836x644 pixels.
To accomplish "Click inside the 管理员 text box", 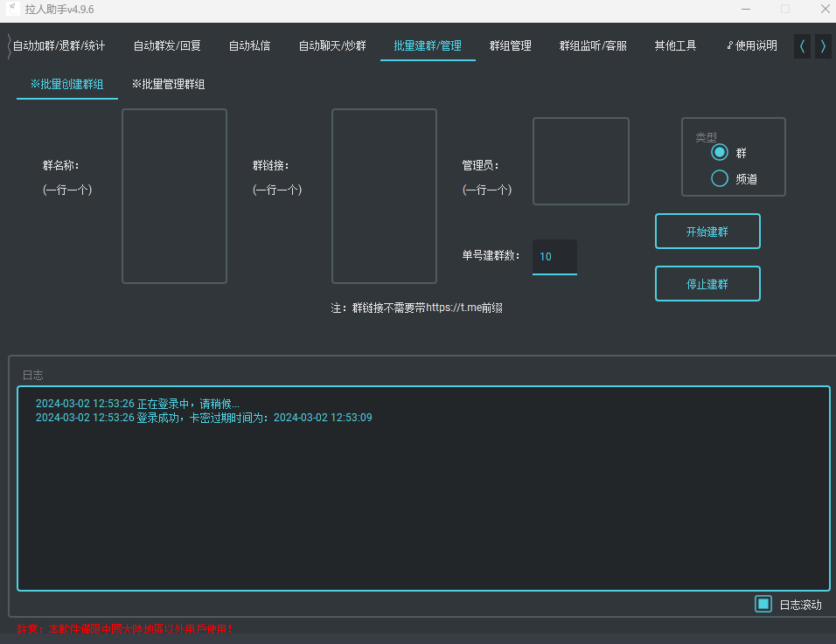I will [x=581, y=162].
